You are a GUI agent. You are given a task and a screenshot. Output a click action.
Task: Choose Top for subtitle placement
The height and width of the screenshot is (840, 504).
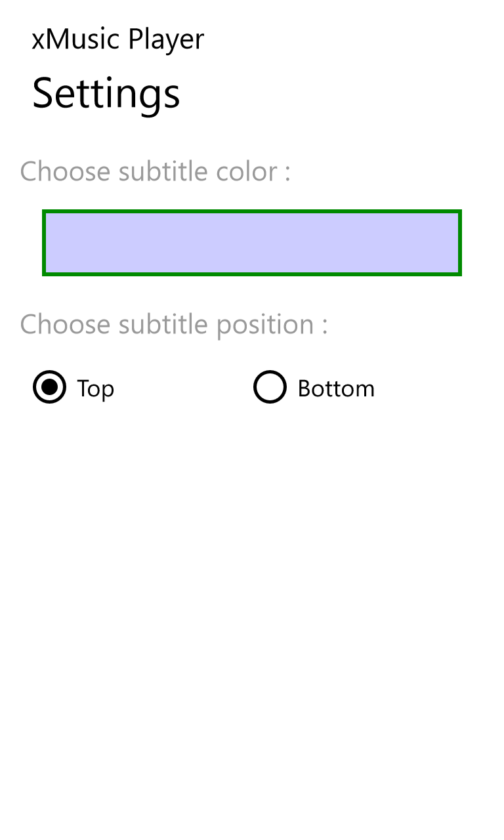[x=50, y=387]
